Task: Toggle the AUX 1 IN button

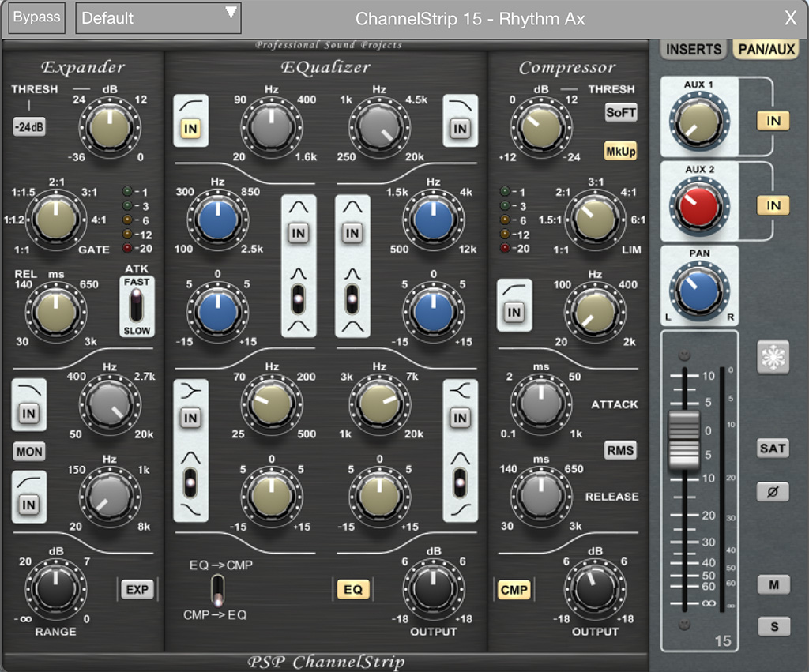Action: pyautogui.click(x=773, y=121)
